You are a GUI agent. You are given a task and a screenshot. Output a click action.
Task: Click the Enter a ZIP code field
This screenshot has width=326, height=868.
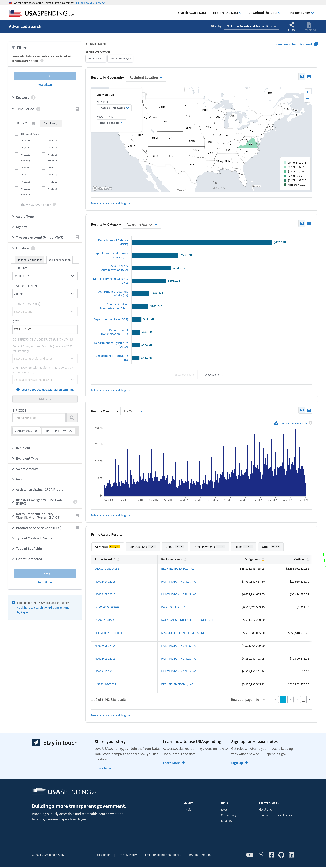tap(39, 418)
